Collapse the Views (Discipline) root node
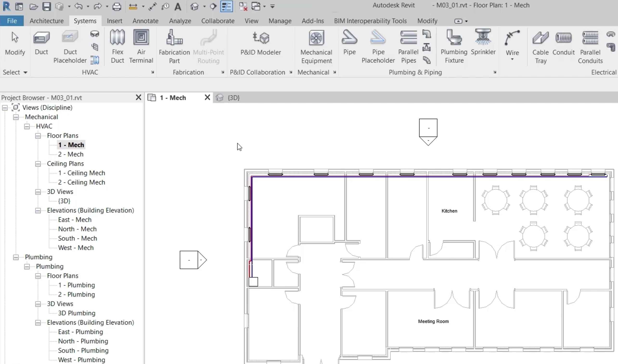This screenshot has height=364, width=618. pos(5,108)
